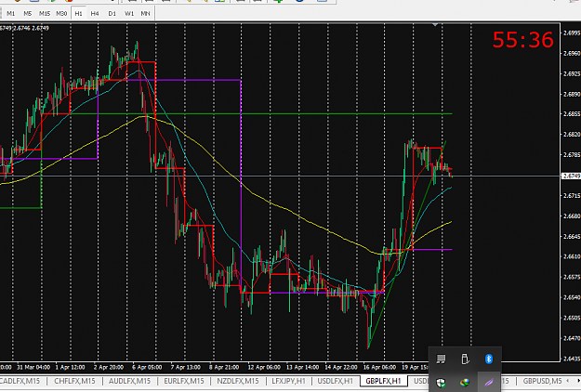This screenshot has height=392, width=581.
Task: Switch chart to H4 timeframe
Action: pyautogui.click(x=95, y=13)
